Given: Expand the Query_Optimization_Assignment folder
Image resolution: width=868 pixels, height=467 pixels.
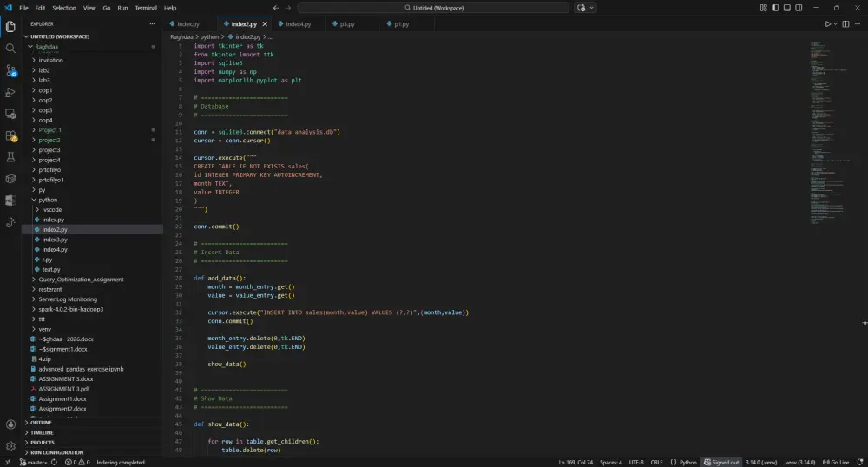Looking at the screenshot, I should pyautogui.click(x=81, y=280).
